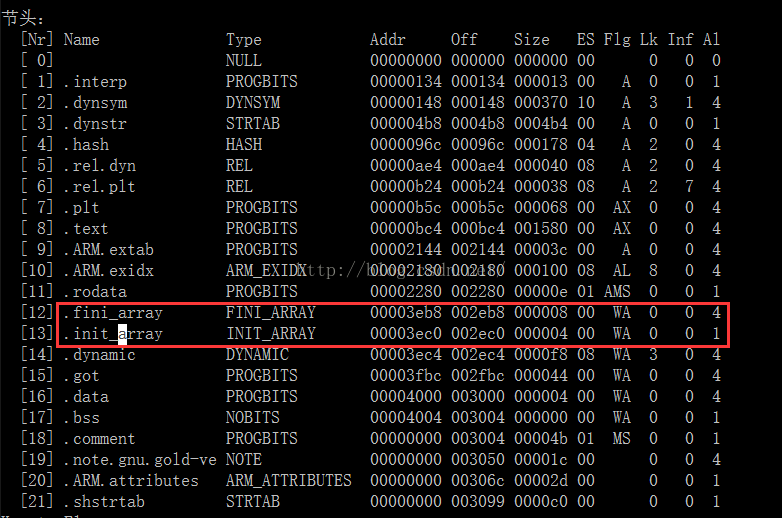Click size 0004b4 of .dynstr

(541, 124)
